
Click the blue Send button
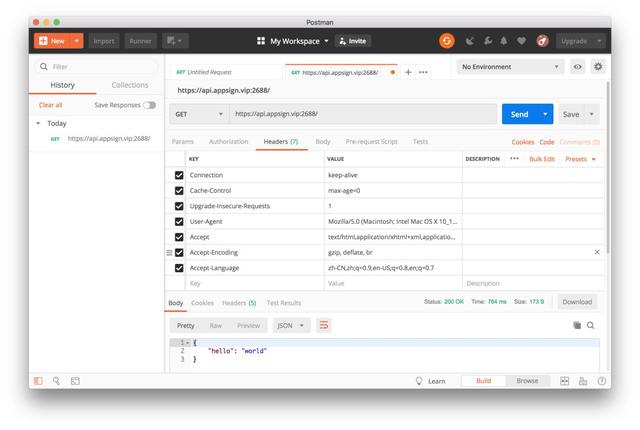click(520, 114)
